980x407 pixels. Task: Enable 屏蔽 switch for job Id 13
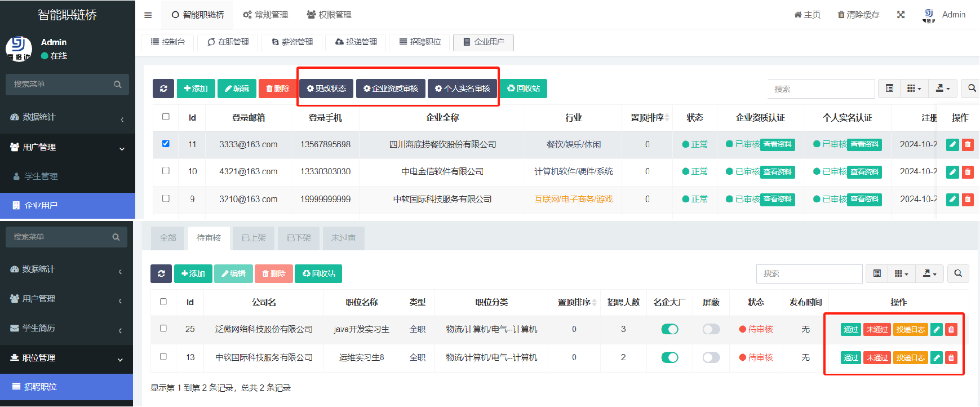[711, 357]
